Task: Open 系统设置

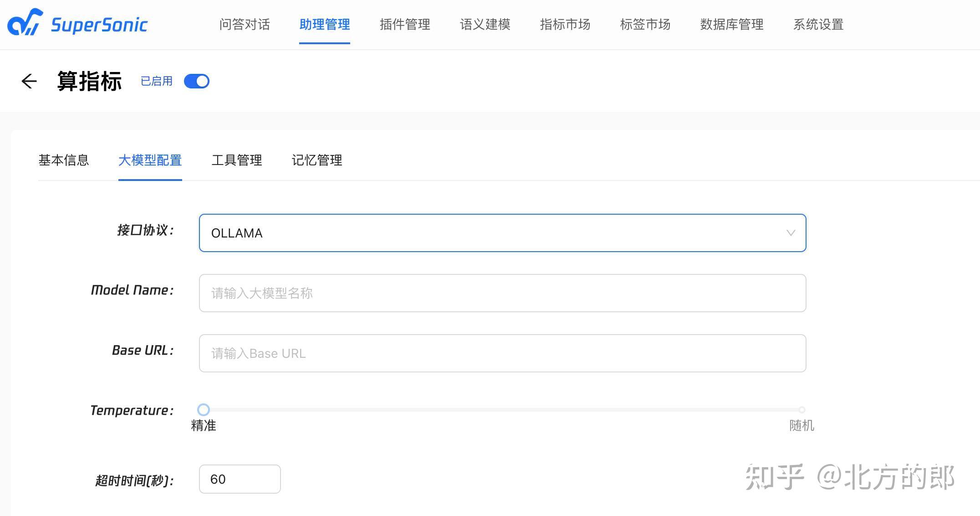Action: tap(818, 25)
